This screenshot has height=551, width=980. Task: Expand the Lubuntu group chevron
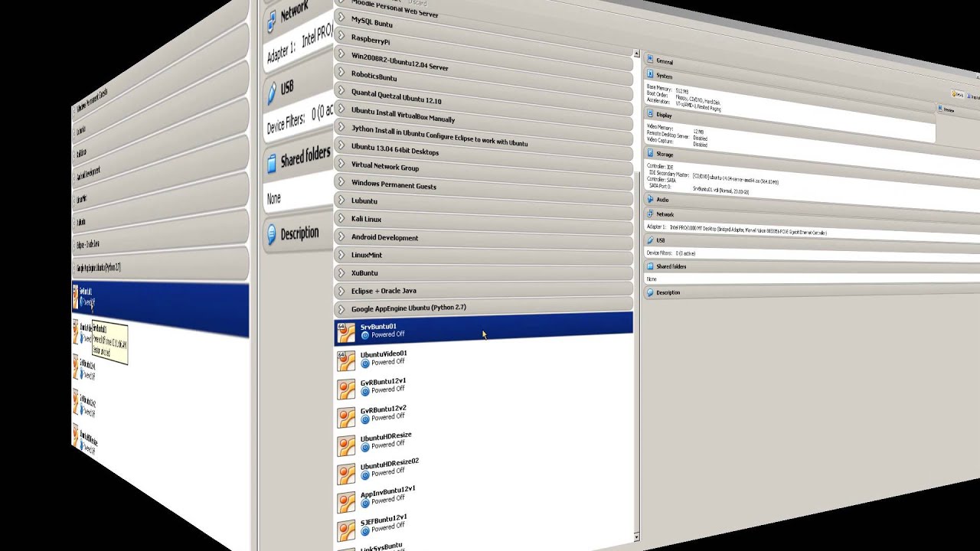(341, 201)
